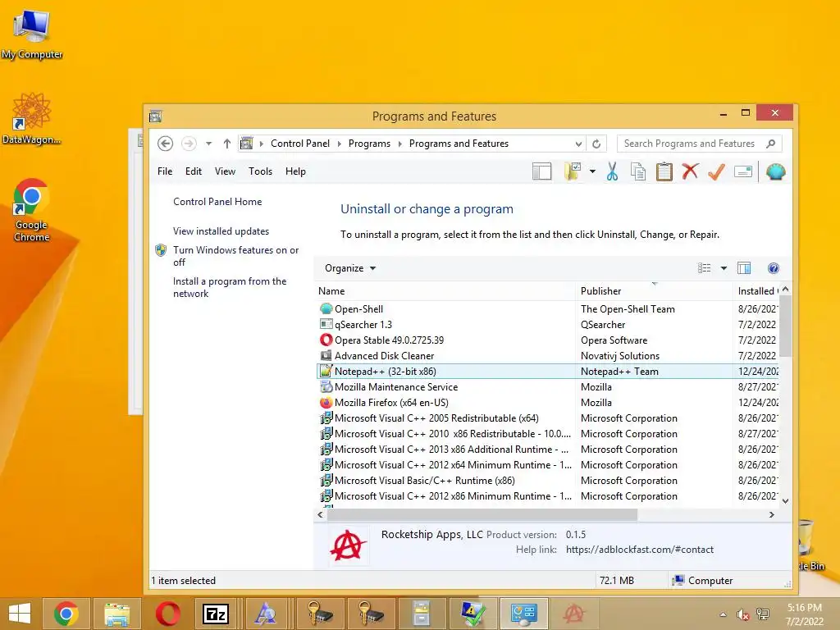
Task: Click the Back navigation arrow
Action: [x=165, y=144]
